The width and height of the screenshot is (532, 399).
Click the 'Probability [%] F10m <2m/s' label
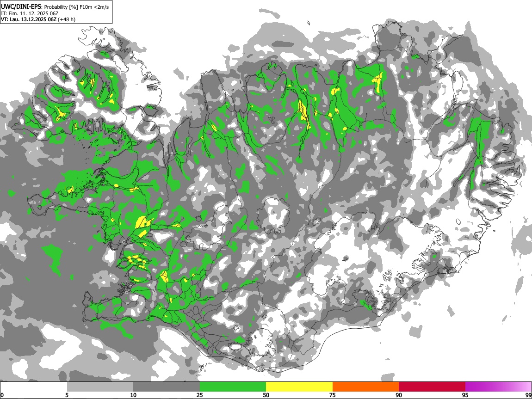pyautogui.click(x=76, y=7)
